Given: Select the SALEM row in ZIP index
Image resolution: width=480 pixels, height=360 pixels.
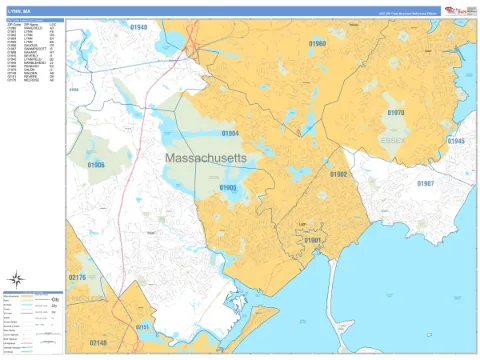Looking at the screenshot, I should click(x=31, y=70).
